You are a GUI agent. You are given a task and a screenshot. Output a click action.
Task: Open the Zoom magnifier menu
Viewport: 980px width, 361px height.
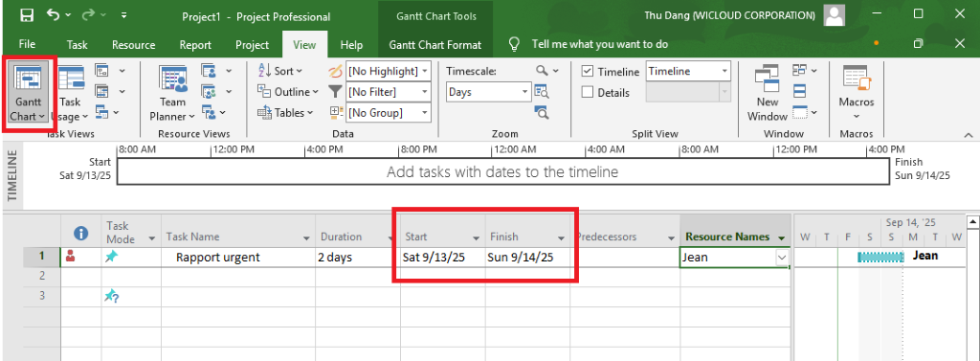click(546, 71)
